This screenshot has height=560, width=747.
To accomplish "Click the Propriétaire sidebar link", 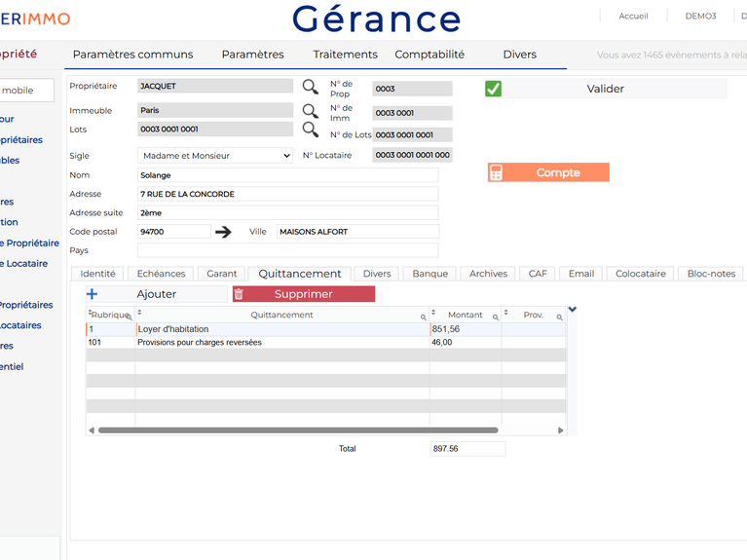I will pos(29,243).
